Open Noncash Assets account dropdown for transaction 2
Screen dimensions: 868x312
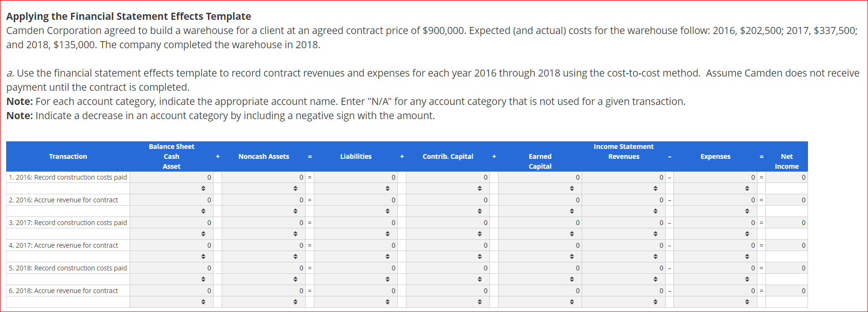click(x=264, y=211)
